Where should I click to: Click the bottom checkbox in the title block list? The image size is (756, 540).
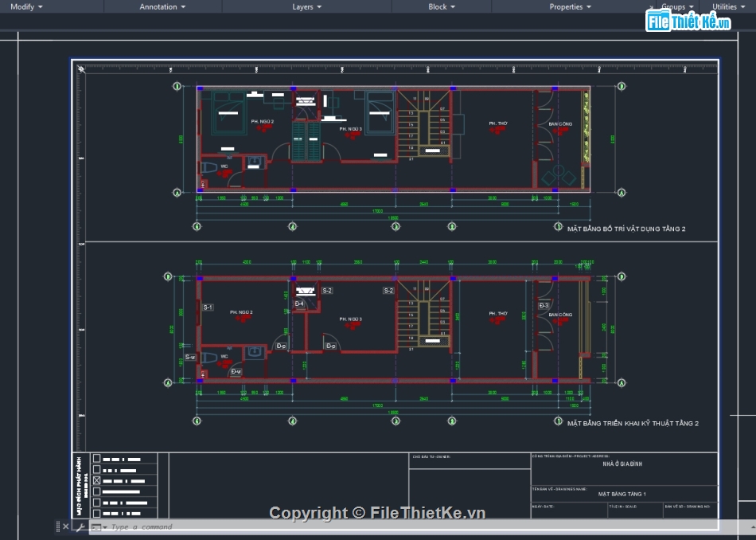coord(97,514)
